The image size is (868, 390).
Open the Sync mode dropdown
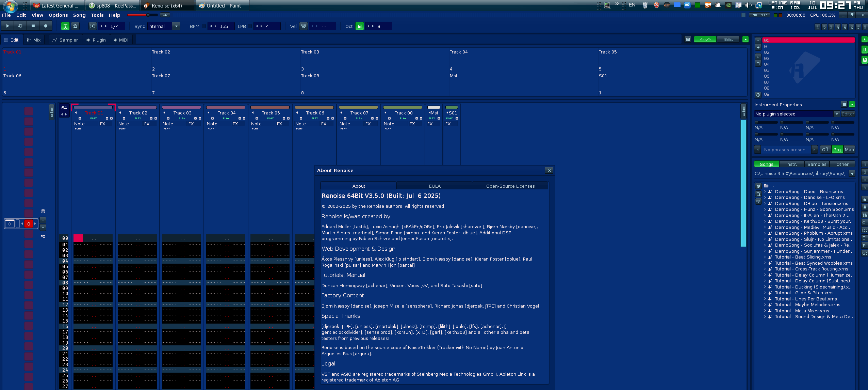pos(176,26)
